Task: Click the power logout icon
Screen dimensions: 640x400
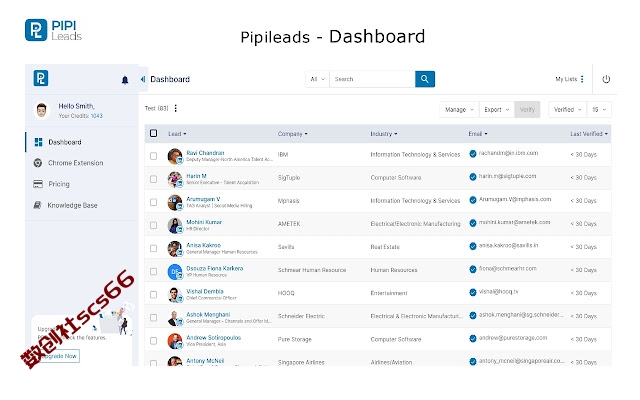Action: coord(606,79)
